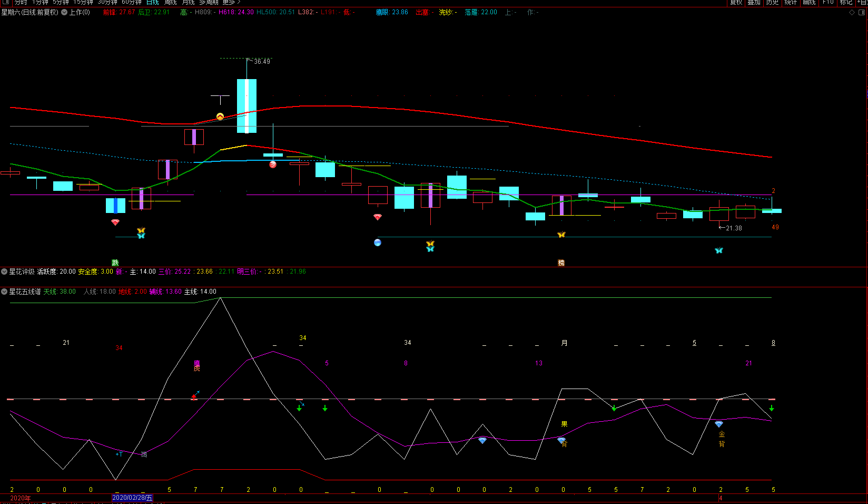868x504 pixels.
Task: Click the diamond icon on the main chart header
Action: click(852, 12)
